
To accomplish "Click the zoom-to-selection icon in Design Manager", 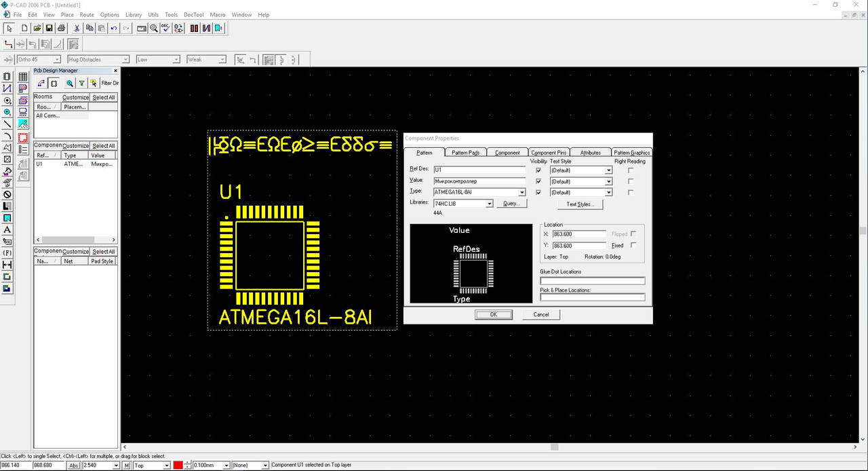I will pos(69,83).
